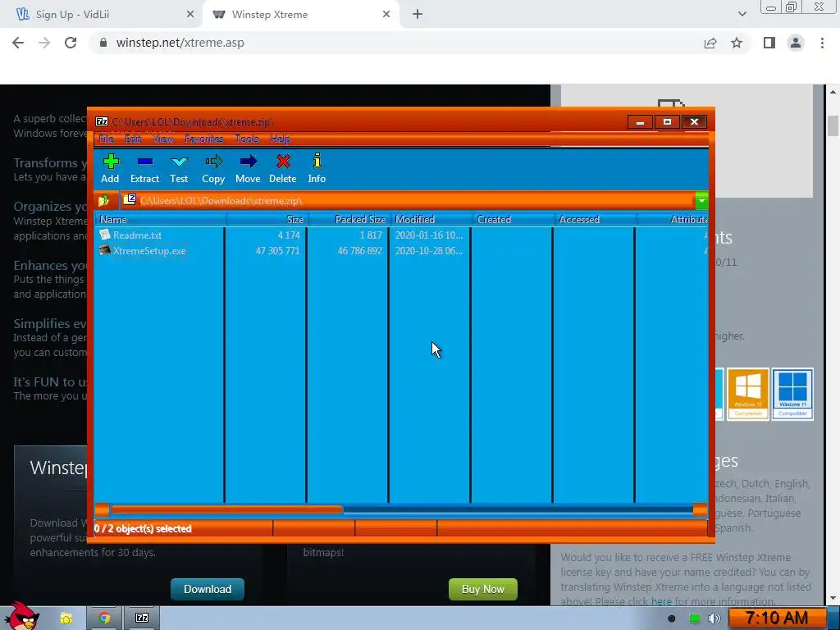The image size is (840, 630).
Task: Click the 'here' translation link
Action: click(x=661, y=601)
